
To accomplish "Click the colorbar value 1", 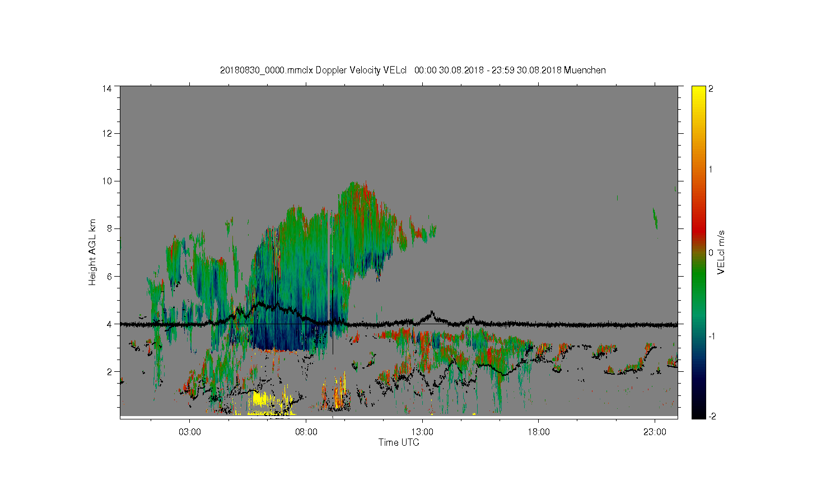I will coord(711,170).
